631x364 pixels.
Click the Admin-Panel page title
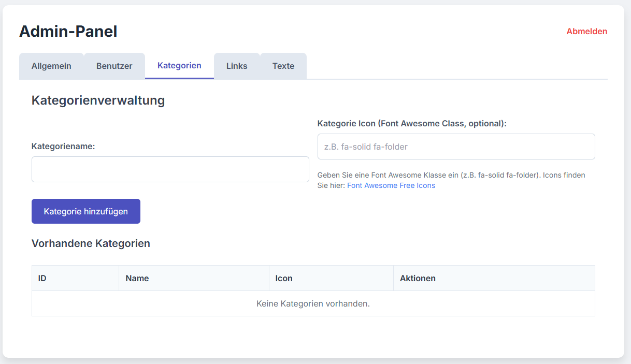[x=68, y=32]
